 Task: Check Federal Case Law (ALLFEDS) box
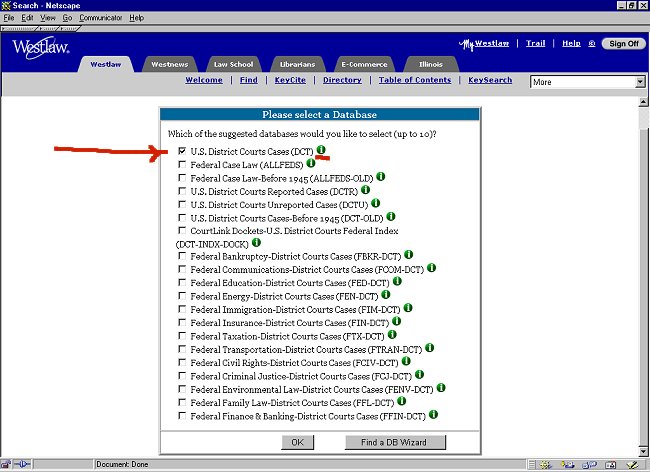click(182, 164)
